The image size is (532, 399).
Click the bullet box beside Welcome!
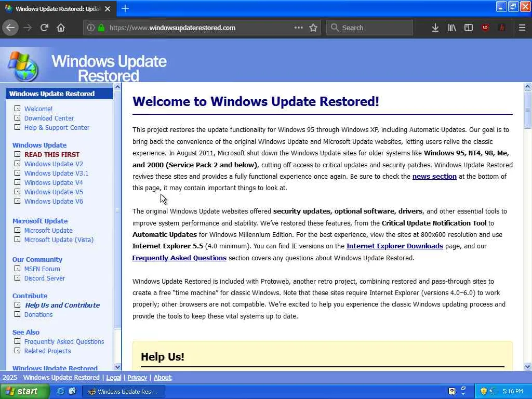17,109
